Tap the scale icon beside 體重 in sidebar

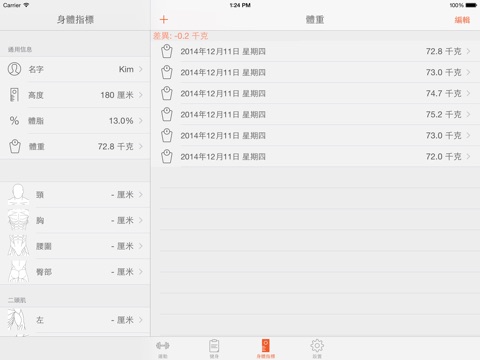pos(15,146)
